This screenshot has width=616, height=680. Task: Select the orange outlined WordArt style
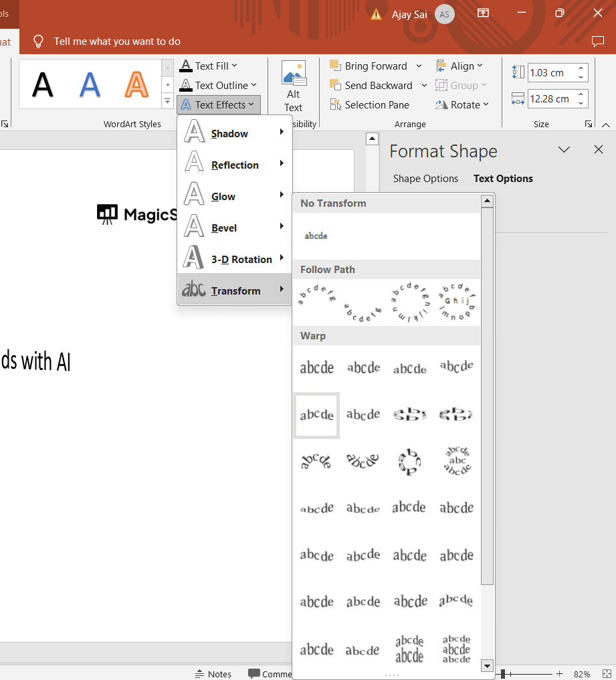[136, 84]
